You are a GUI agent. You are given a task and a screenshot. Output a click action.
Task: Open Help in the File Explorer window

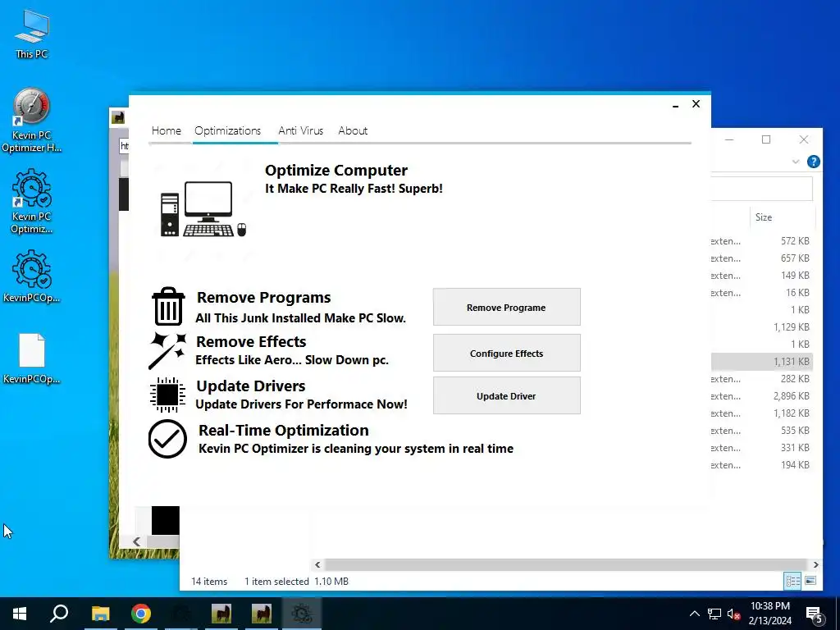coord(813,162)
